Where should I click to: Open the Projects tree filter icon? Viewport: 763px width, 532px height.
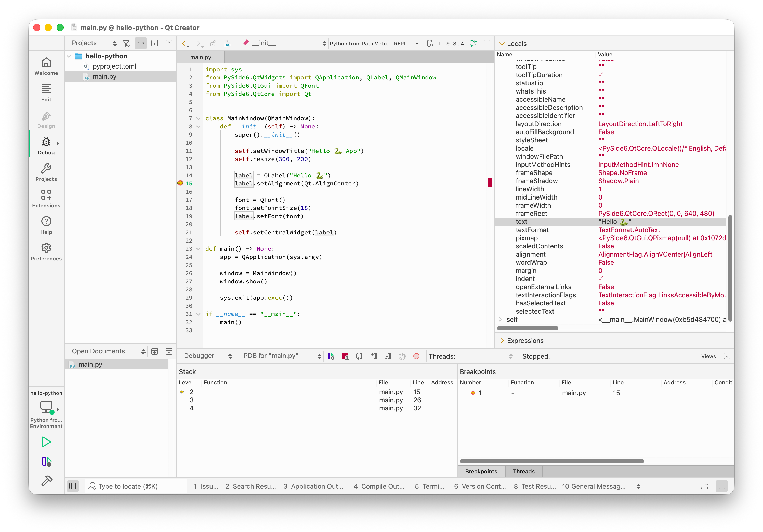pos(126,43)
